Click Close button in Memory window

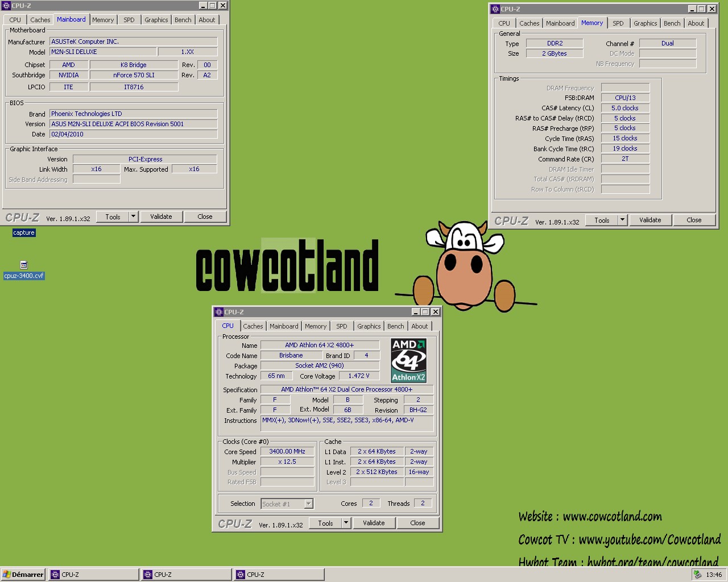click(x=694, y=220)
